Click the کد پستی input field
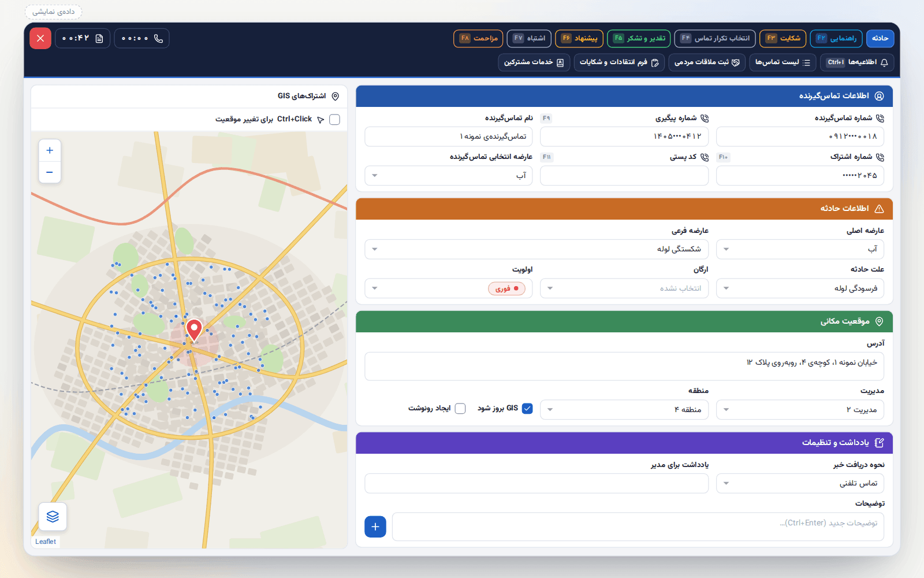This screenshot has height=578, width=924. (624, 176)
